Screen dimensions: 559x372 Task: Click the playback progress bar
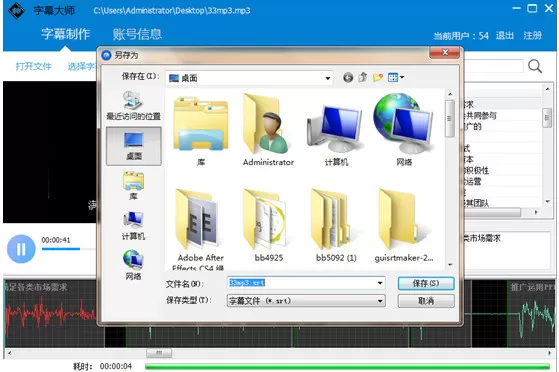tap(68, 249)
